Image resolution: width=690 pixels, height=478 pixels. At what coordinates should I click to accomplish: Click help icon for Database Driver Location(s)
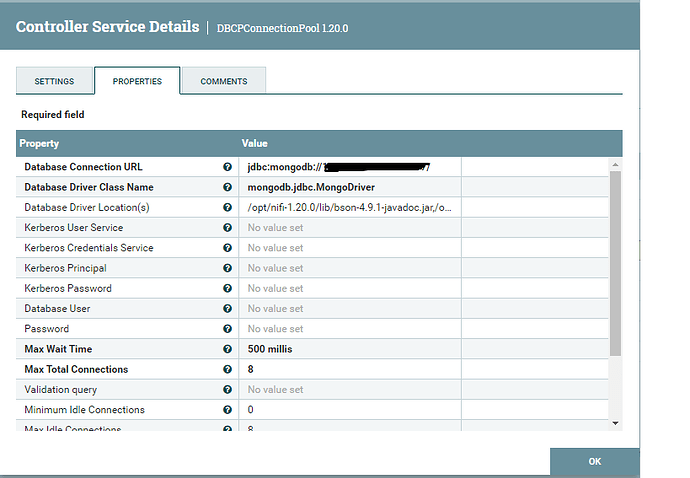[228, 207]
